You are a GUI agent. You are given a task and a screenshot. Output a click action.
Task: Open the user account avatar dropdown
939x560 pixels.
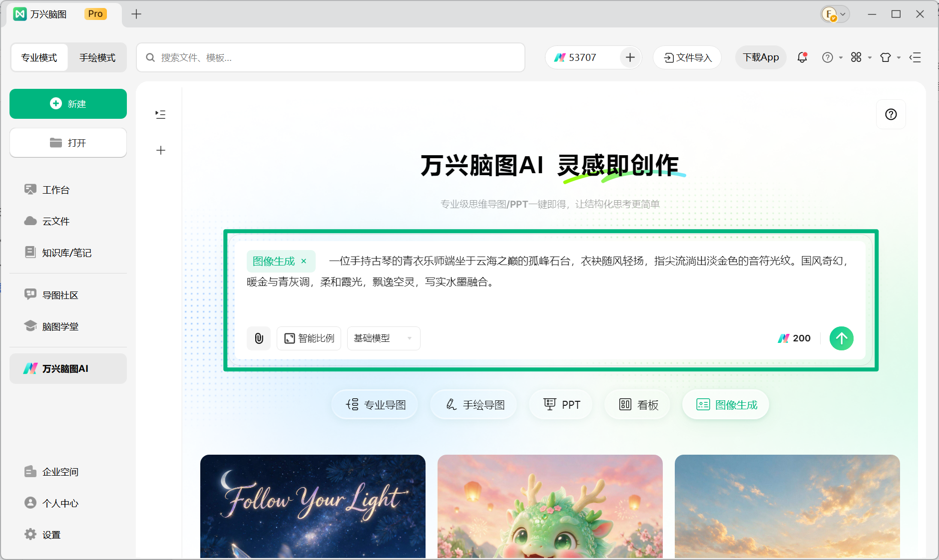click(x=835, y=14)
